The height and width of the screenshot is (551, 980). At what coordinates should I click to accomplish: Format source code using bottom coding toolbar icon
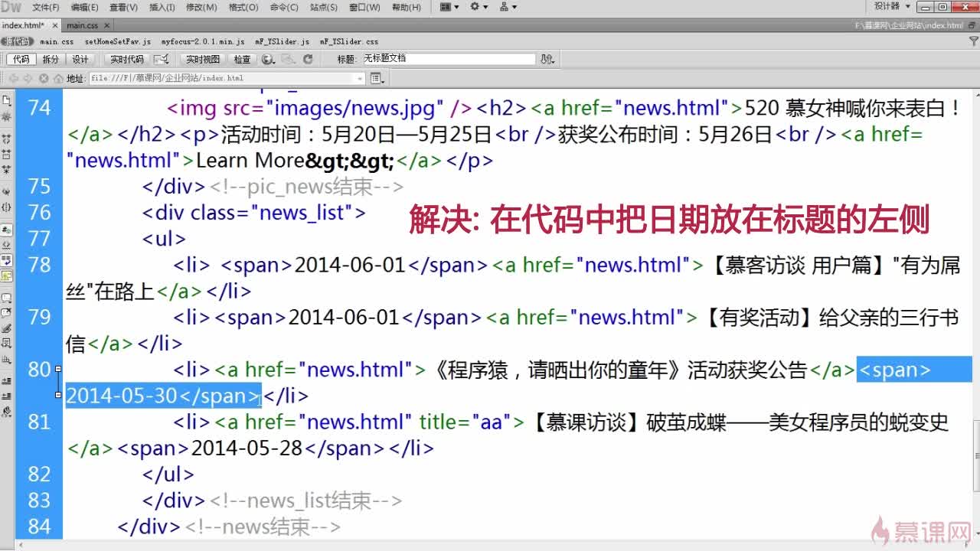[6, 411]
